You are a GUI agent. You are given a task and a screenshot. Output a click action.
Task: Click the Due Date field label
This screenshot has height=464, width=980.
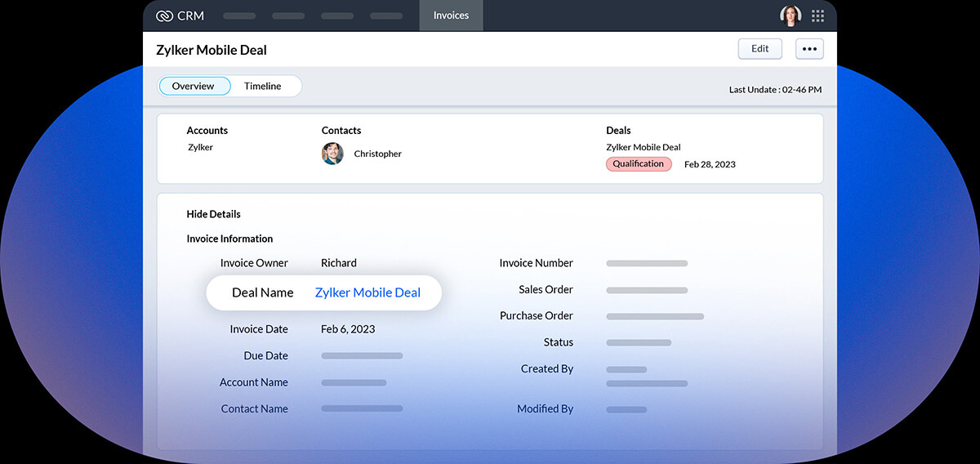(266, 356)
